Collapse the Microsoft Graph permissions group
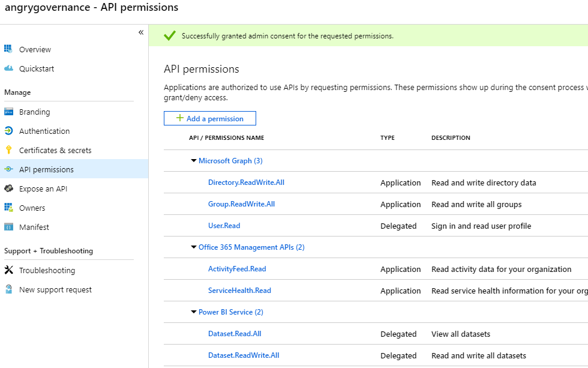The width and height of the screenshot is (588, 368). (194, 161)
